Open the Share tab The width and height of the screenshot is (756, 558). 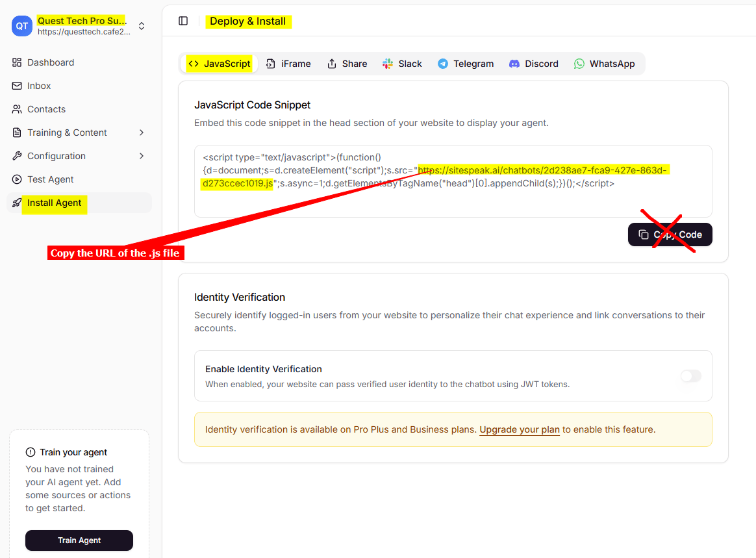point(347,64)
